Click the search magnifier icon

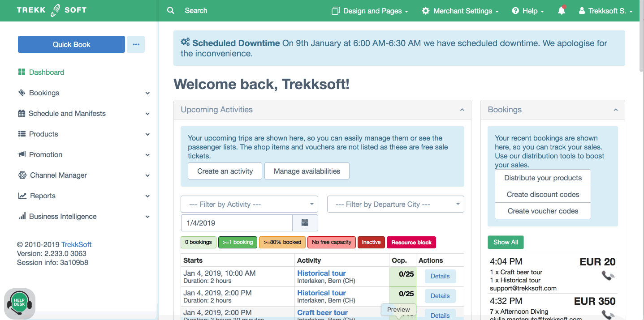click(170, 10)
